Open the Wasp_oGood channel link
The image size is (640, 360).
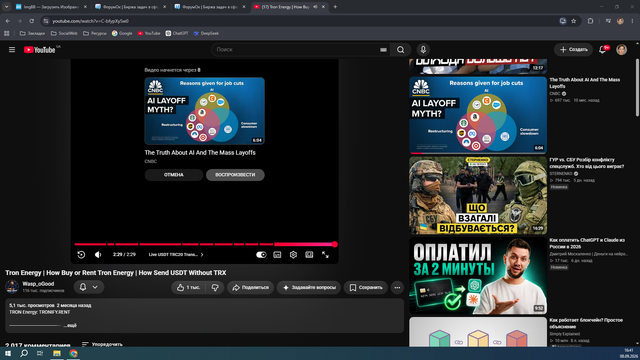click(38, 284)
